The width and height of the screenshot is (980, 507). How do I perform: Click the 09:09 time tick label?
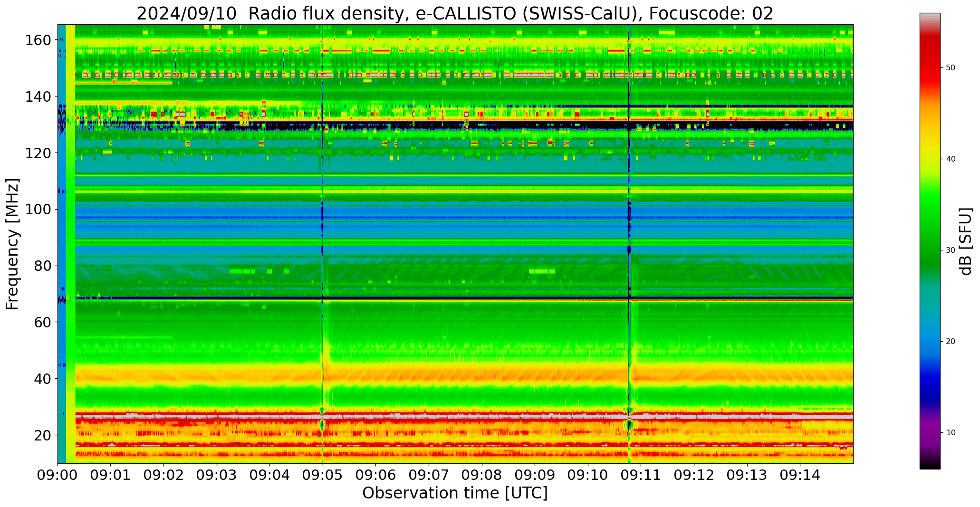[535, 475]
